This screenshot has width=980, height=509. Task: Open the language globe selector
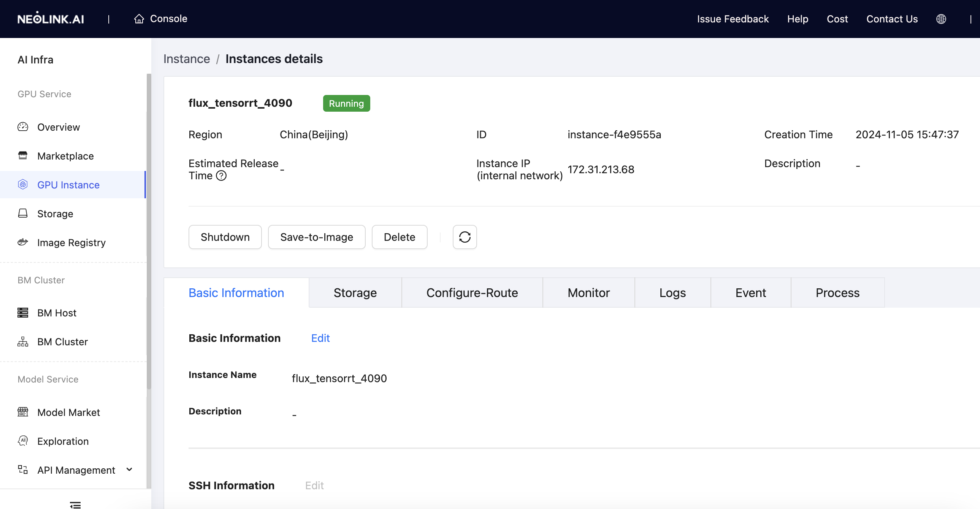[941, 19]
